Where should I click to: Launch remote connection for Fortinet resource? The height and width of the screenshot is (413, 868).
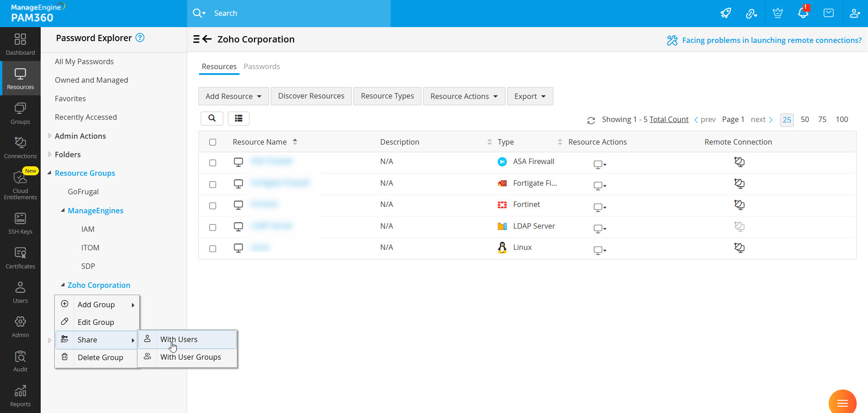point(739,205)
